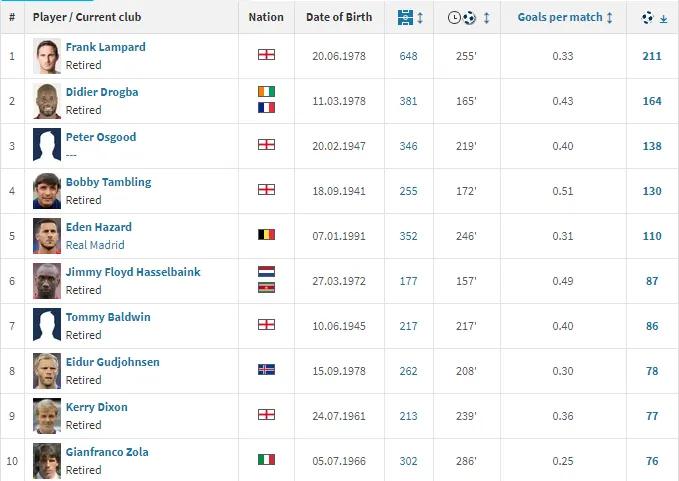
Task: Click Didier Drogba's portrait thumbnail
Action: (x=47, y=101)
